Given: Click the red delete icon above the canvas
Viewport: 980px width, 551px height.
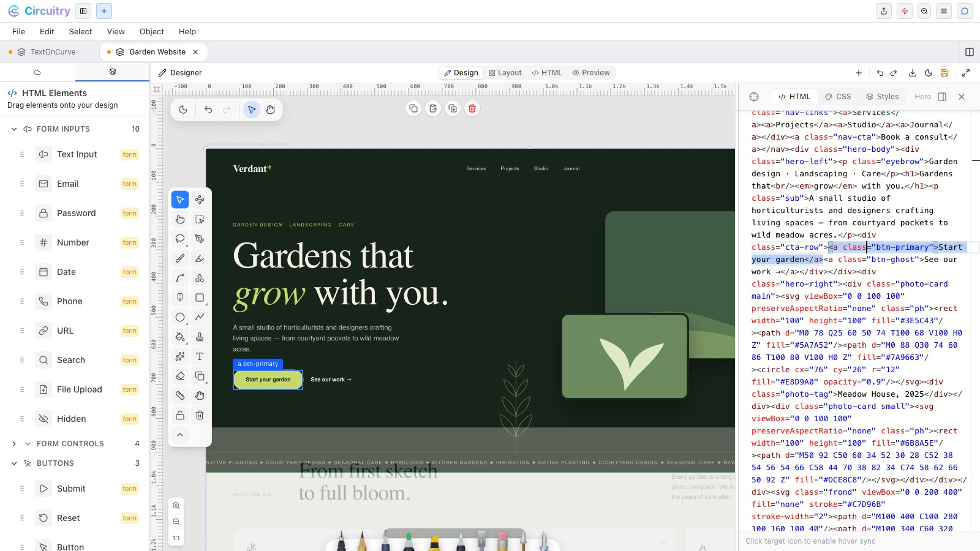Looking at the screenshot, I should (472, 108).
